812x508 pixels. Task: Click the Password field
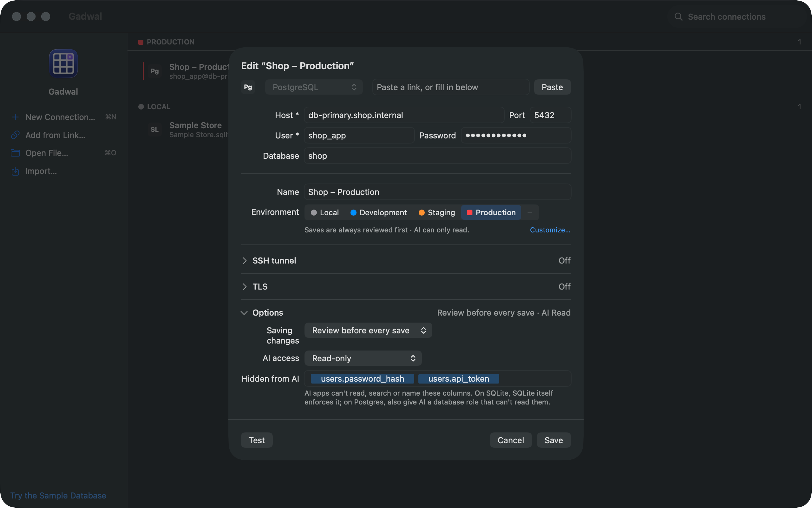(516, 135)
